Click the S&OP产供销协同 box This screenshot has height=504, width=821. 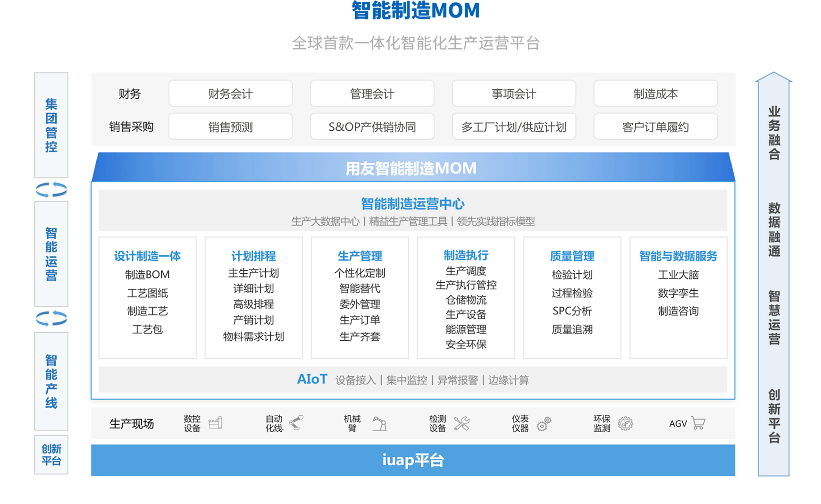(372, 126)
